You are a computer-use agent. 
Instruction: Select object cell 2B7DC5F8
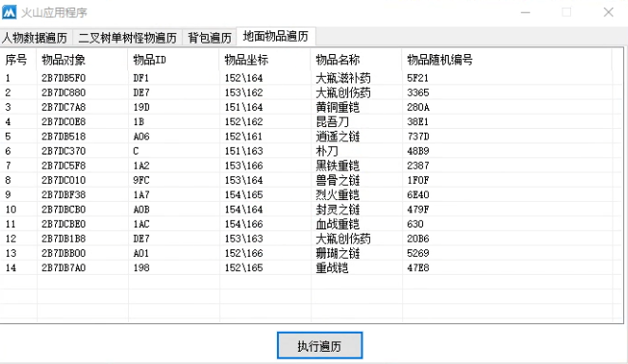pos(64,166)
